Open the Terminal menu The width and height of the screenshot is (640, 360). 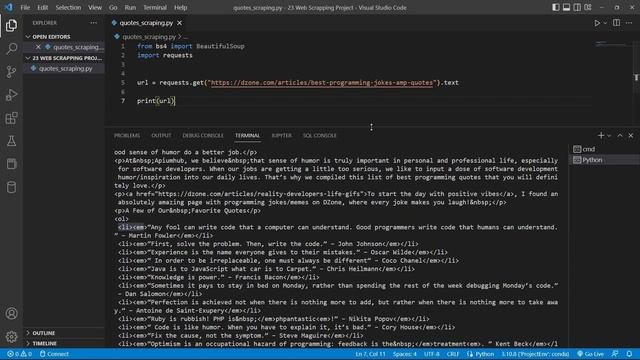[155, 7]
